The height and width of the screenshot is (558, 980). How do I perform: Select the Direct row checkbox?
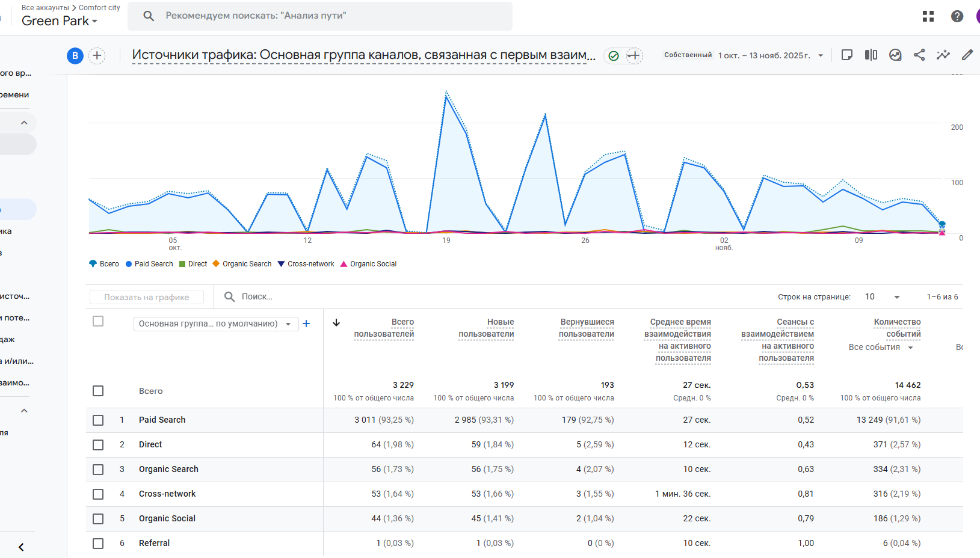pyautogui.click(x=98, y=445)
